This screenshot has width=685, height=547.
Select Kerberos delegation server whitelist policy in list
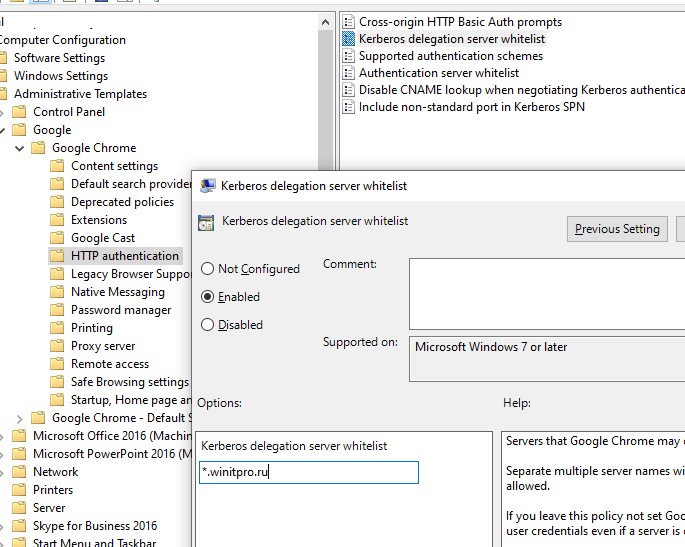[x=452, y=39]
